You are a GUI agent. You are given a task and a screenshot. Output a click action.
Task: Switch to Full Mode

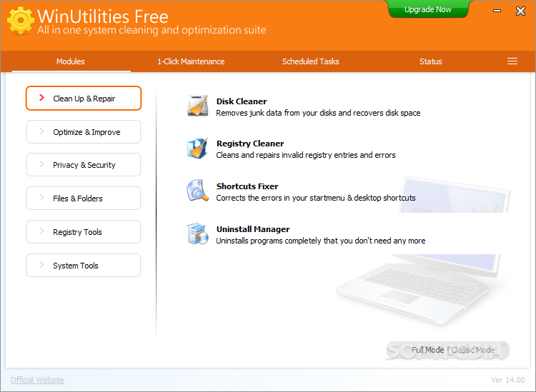click(427, 350)
